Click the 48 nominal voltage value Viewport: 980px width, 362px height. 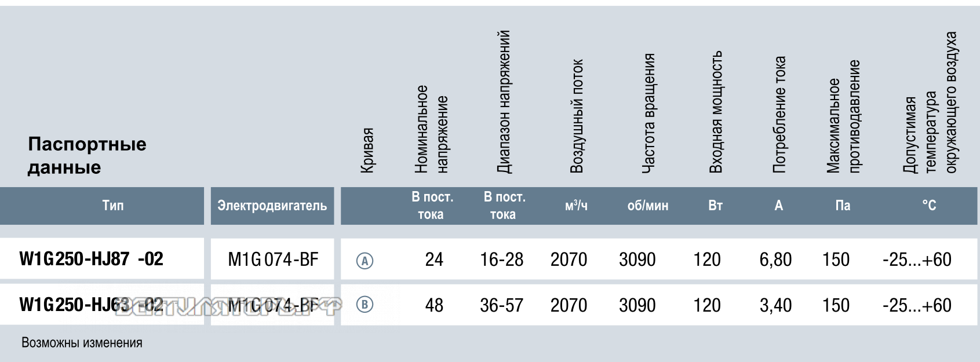click(x=434, y=305)
